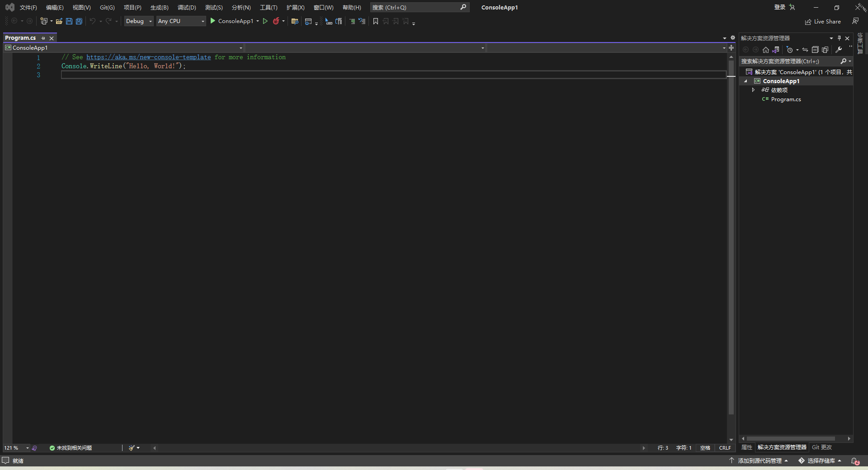This screenshot has width=868, height=470.
Task: Start debugging ConsoleApp1 with green play button
Action: click(212, 21)
